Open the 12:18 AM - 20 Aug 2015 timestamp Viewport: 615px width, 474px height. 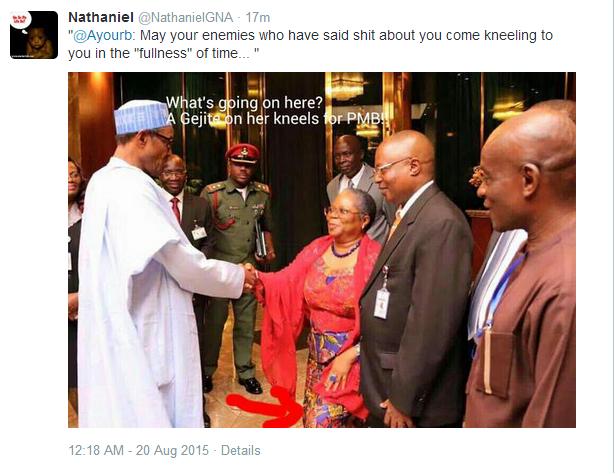pyautogui.click(x=138, y=450)
